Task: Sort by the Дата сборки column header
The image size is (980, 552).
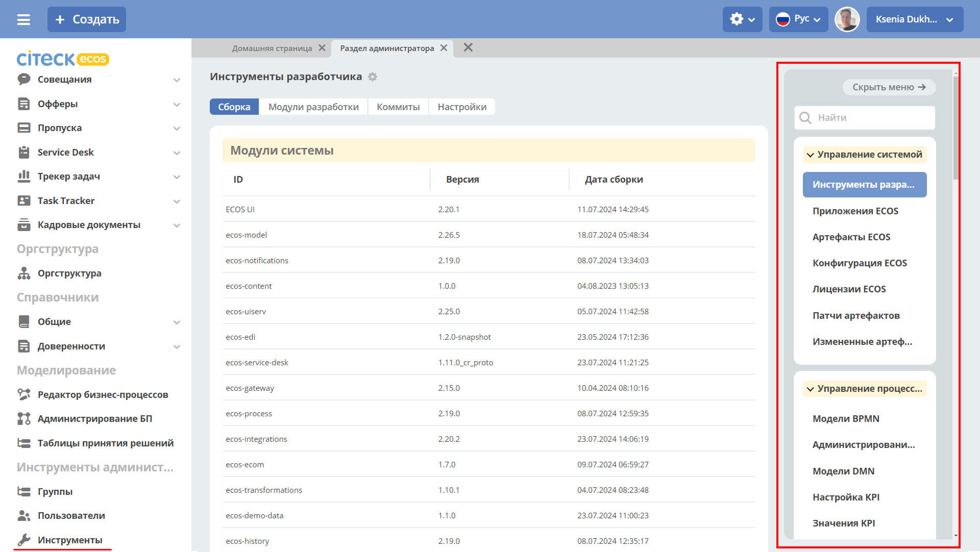Action: 614,180
